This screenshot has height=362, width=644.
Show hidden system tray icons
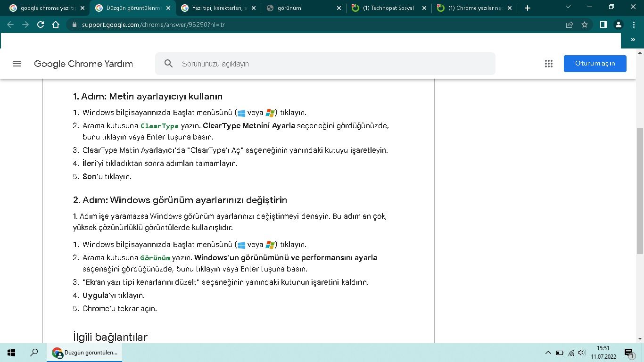548,353
